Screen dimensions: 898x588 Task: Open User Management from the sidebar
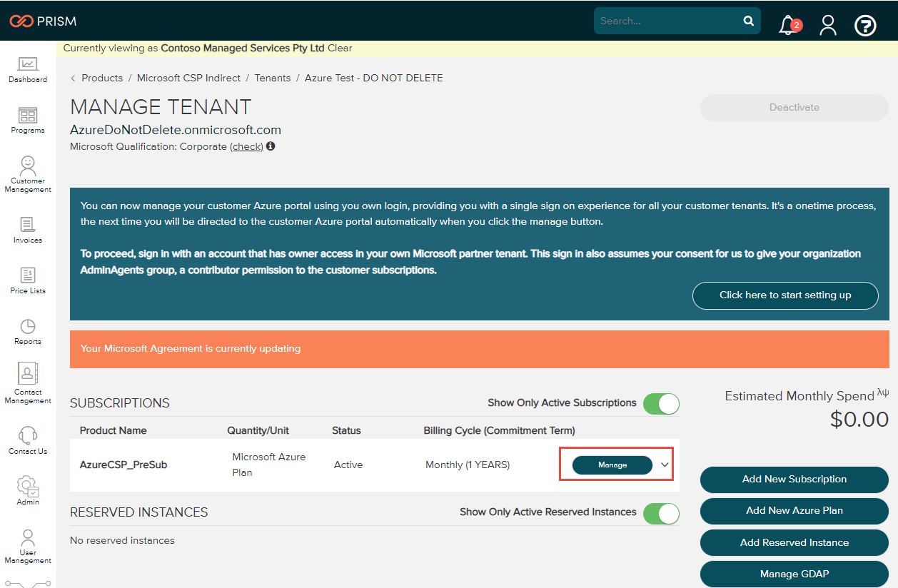coord(27,542)
